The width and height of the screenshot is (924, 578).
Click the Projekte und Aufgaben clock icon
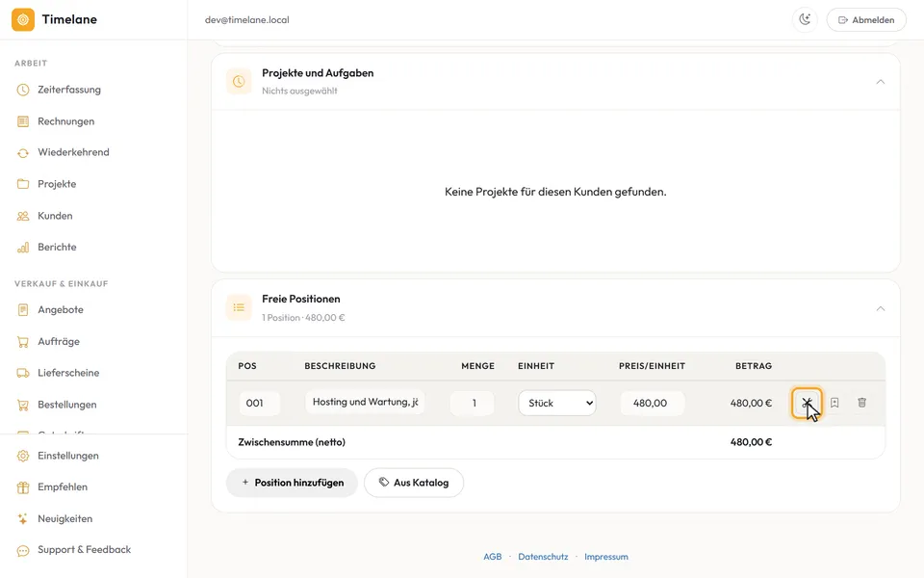point(239,81)
